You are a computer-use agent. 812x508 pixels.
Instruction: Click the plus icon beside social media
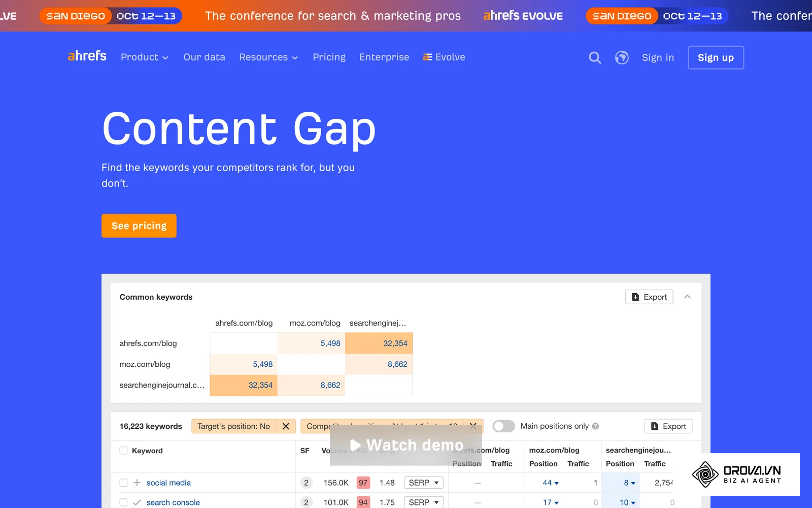(x=137, y=483)
